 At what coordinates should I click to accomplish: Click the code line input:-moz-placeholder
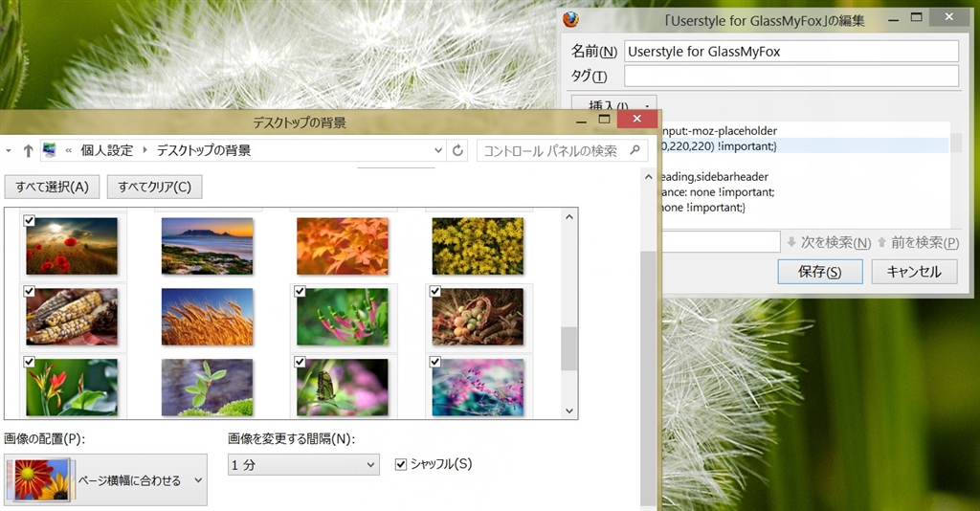point(719,130)
